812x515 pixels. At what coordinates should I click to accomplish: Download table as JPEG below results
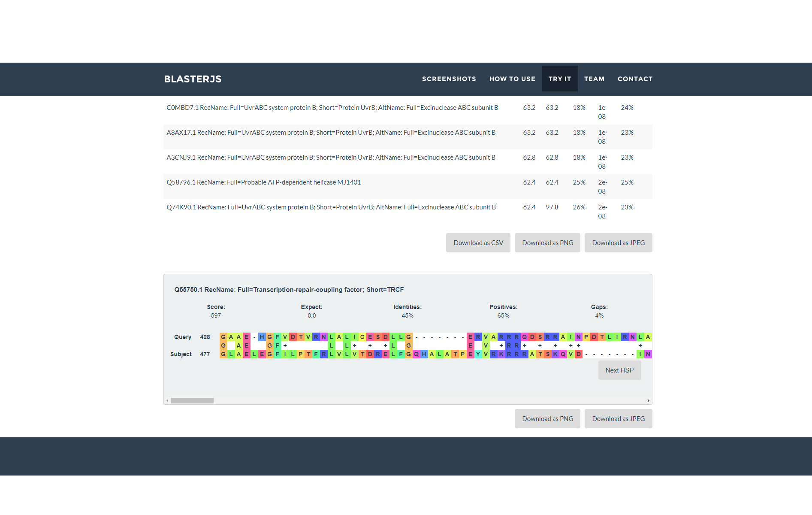(618, 243)
